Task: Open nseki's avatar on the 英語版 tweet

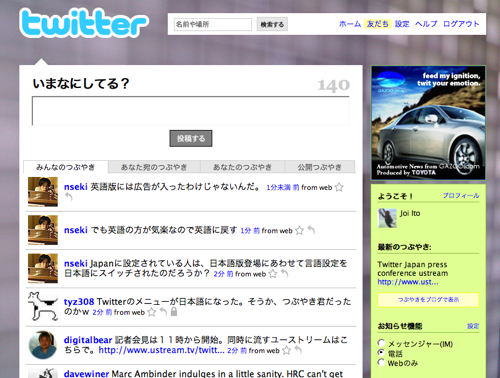Action: pyautogui.click(x=43, y=192)
